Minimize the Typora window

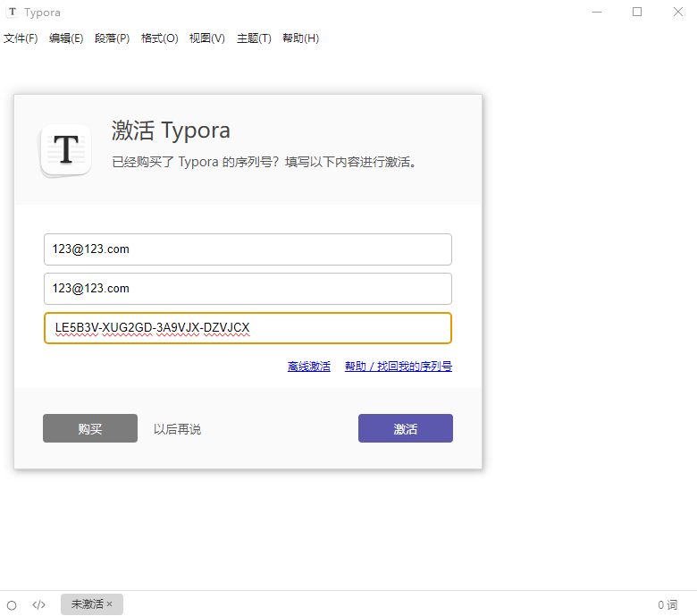597,12
